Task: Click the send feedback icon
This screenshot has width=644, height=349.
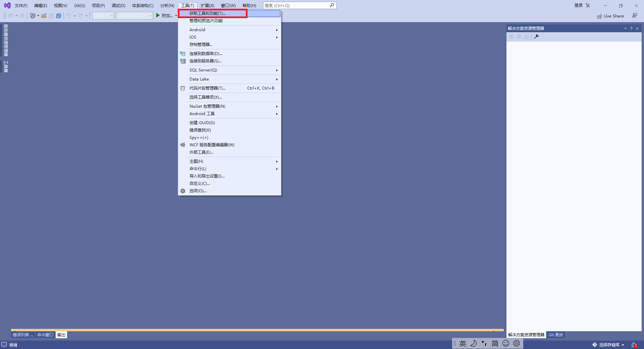Action: point(635,16)
